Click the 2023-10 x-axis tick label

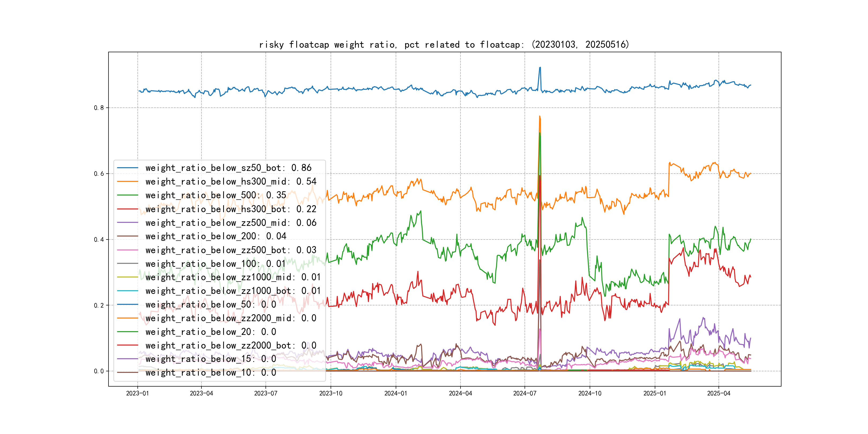point(331,393)
